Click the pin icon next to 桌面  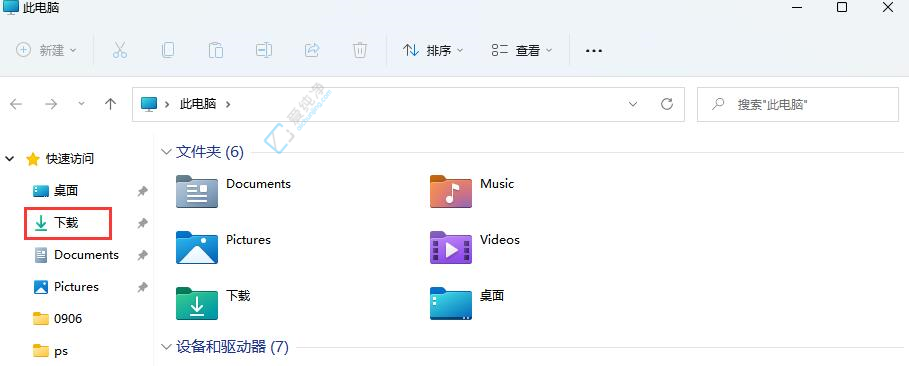coord(142,191)
